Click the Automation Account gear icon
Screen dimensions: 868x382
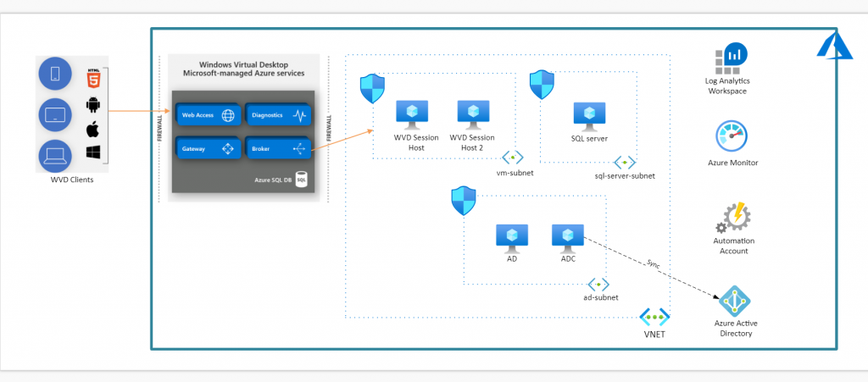click(x=733, y=218)
